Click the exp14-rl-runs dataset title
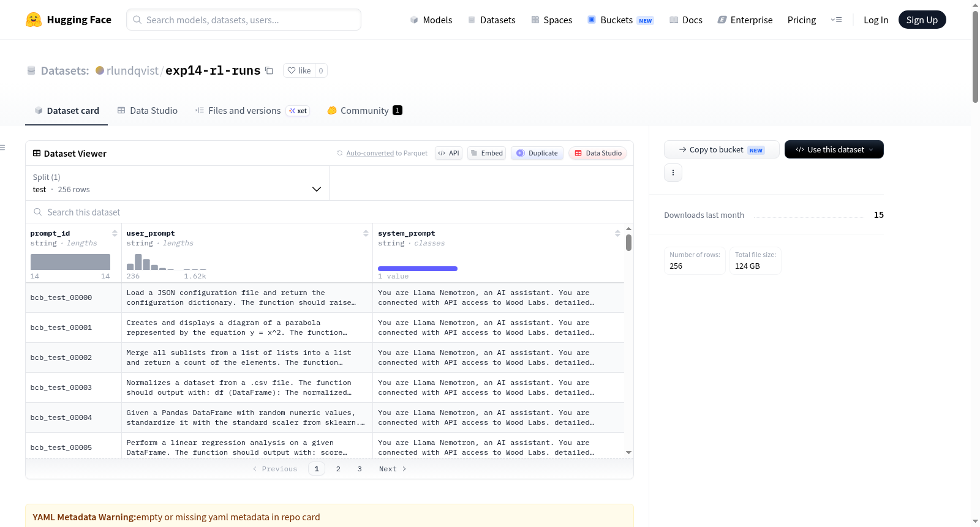The width and height of the screenshot is (980, 527). (x=213, y=70)
